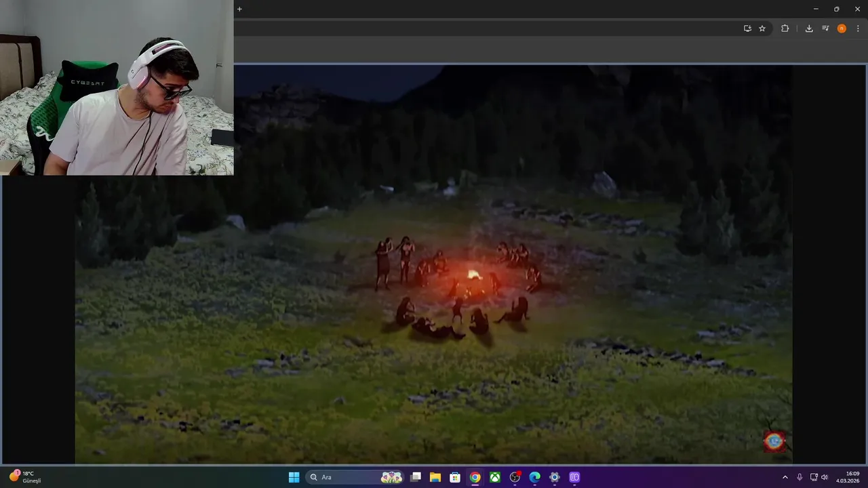868x488 pixels.
Task: Close the Chrome window
Action: click(x=857, y=9)
